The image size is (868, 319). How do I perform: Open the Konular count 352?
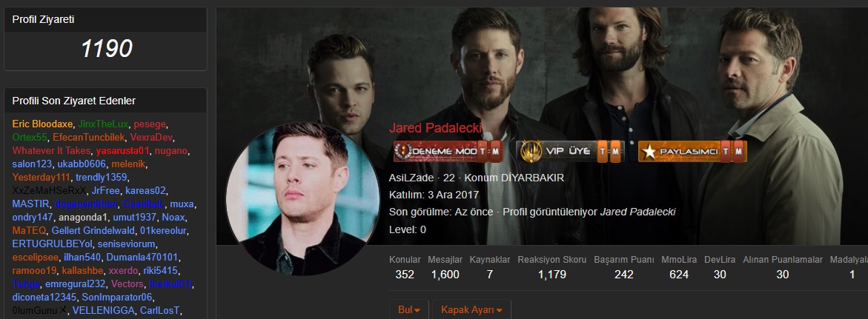click(405, 274)
